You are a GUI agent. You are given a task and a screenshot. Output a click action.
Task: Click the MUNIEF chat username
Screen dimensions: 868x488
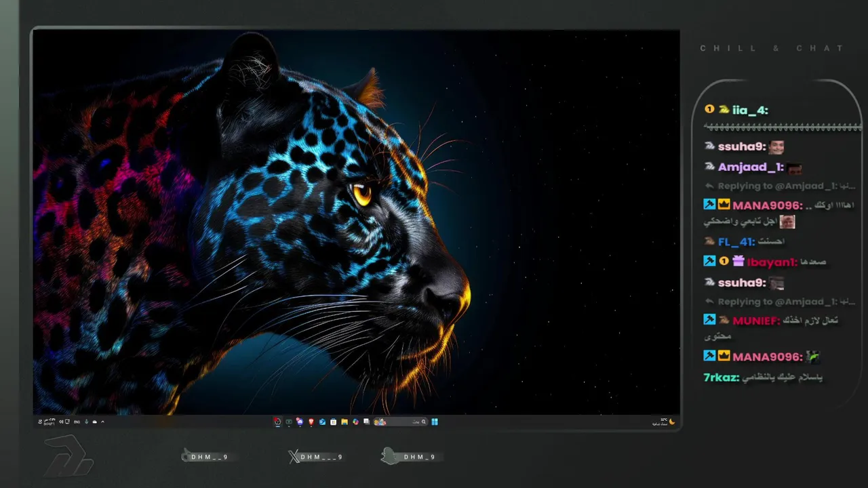[756, 320]
